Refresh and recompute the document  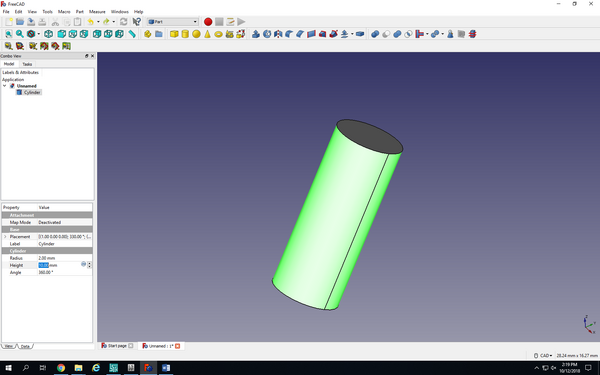coord(123,22)
